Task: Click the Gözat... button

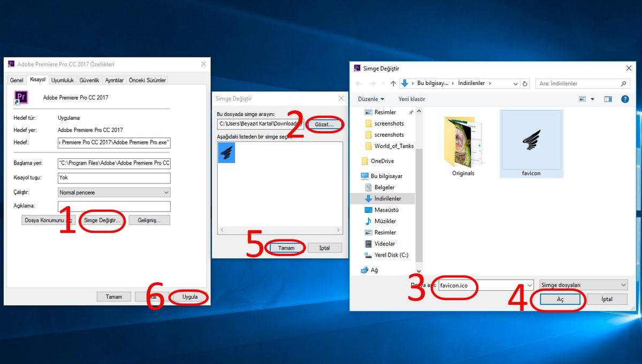Action: (325, 124)
